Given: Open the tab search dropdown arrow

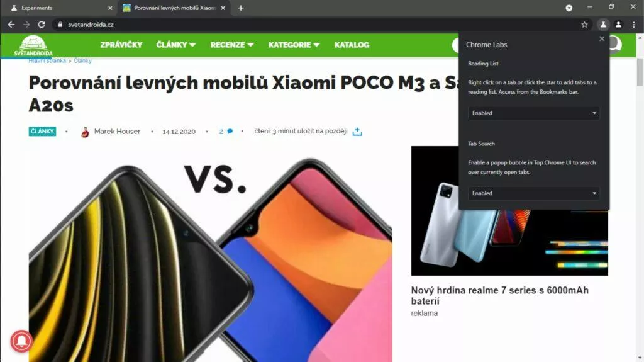Looking at the screenshot, I should point(569,8).
